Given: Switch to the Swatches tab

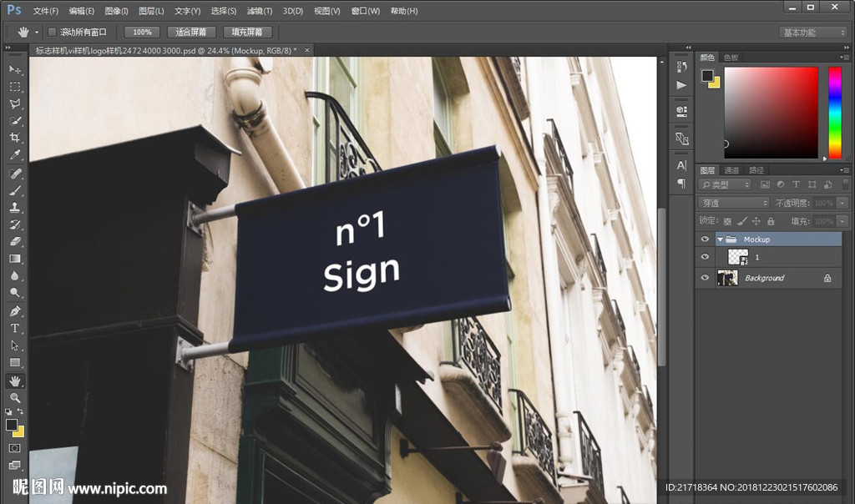Looking at the screenshot, I should [x=731, y=58].
